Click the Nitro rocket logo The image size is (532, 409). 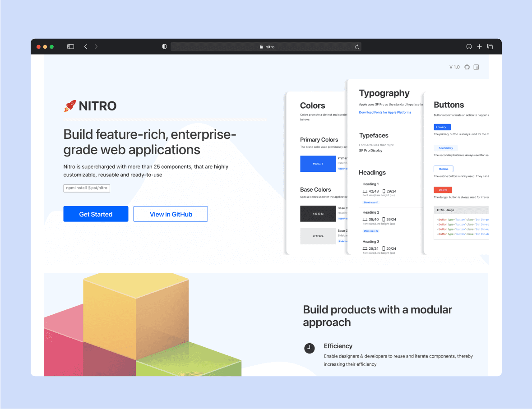70,106
